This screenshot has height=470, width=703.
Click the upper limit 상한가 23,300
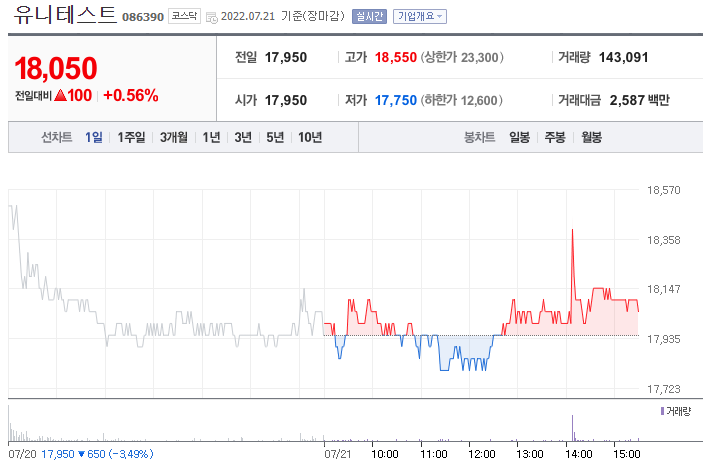pos(462,57)
